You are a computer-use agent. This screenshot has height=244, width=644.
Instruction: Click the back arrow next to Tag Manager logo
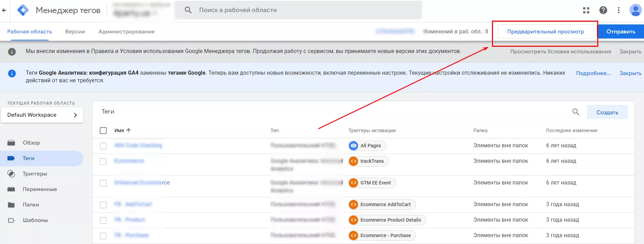point(4,10)
